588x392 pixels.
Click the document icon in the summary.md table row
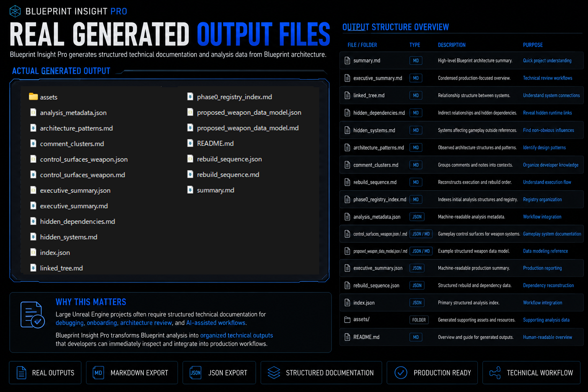(348, 60)
